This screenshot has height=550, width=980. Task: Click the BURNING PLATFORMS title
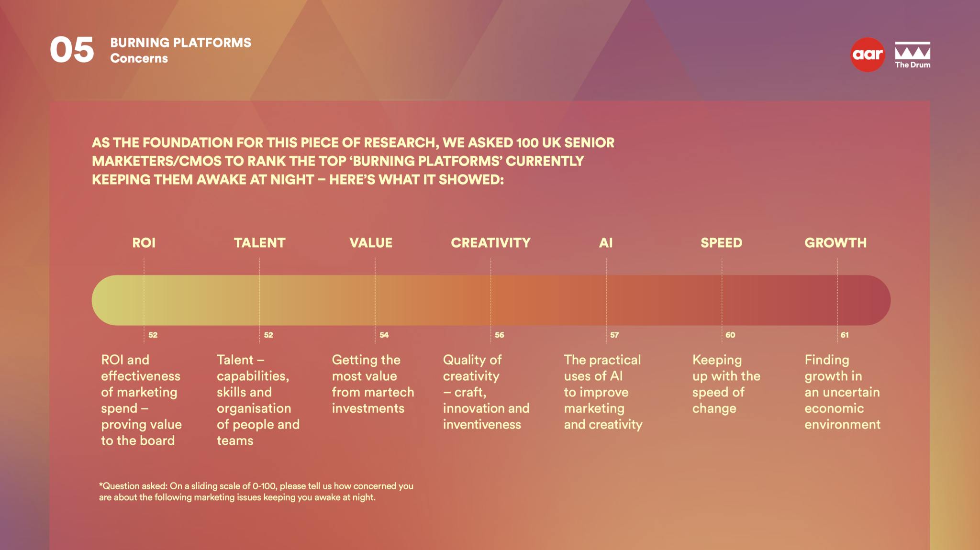[180, 43]
